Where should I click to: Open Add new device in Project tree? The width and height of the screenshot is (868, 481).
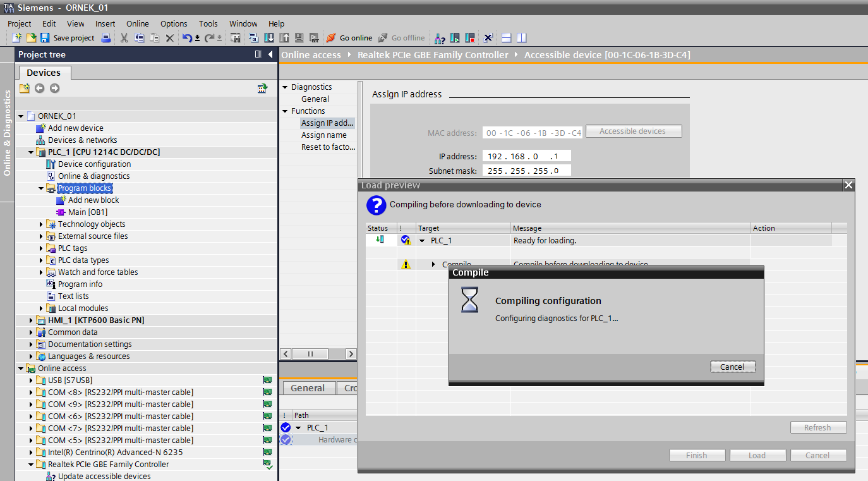pos(76,128)
